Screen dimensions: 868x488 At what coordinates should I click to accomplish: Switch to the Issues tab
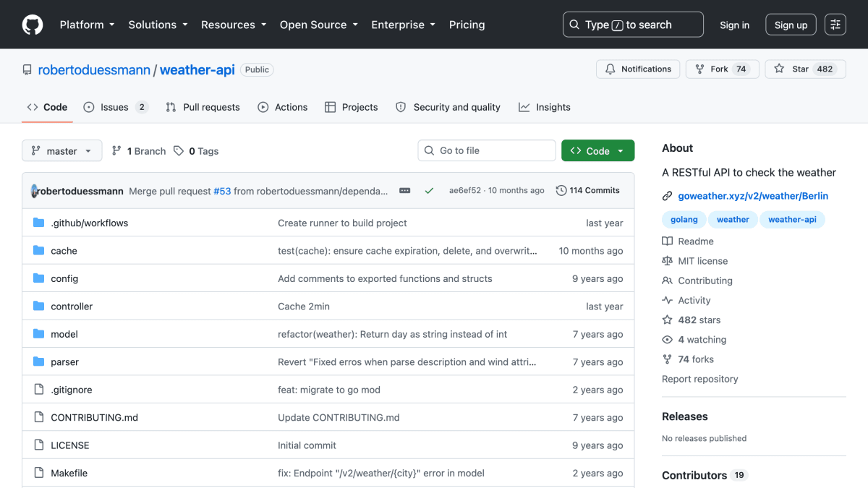[116, 107]
